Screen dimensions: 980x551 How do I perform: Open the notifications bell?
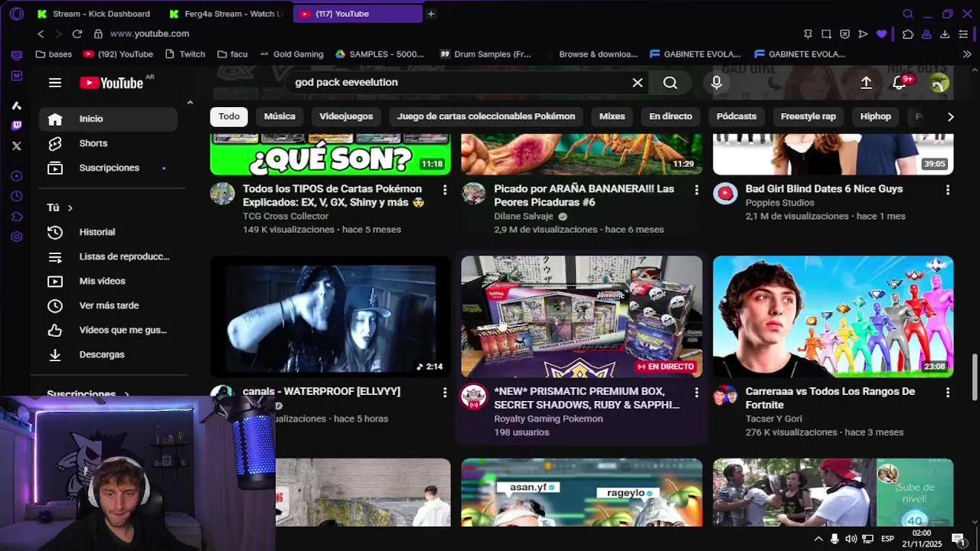[900, 83]
